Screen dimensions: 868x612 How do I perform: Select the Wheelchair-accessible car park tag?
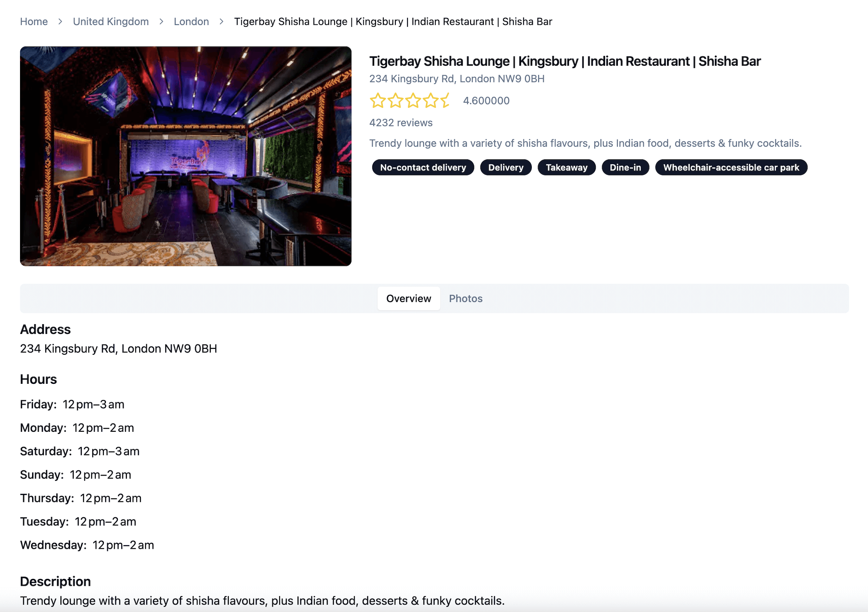click(731, 167)
